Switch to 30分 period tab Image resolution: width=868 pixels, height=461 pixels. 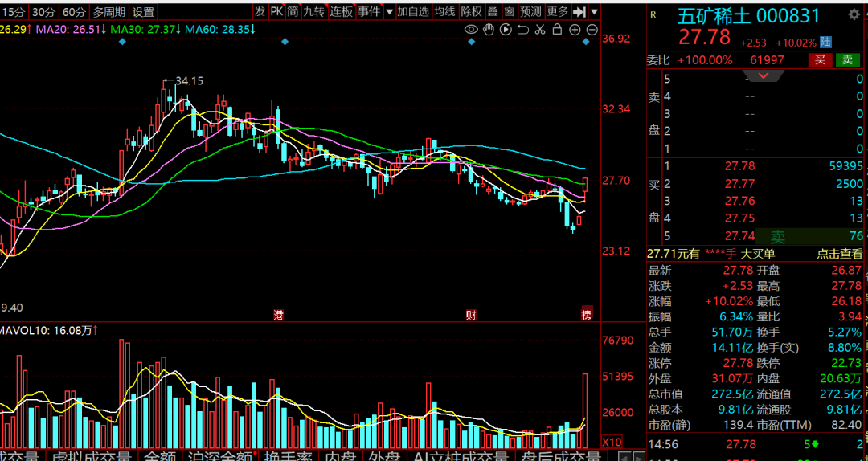[x=44, y=11]
